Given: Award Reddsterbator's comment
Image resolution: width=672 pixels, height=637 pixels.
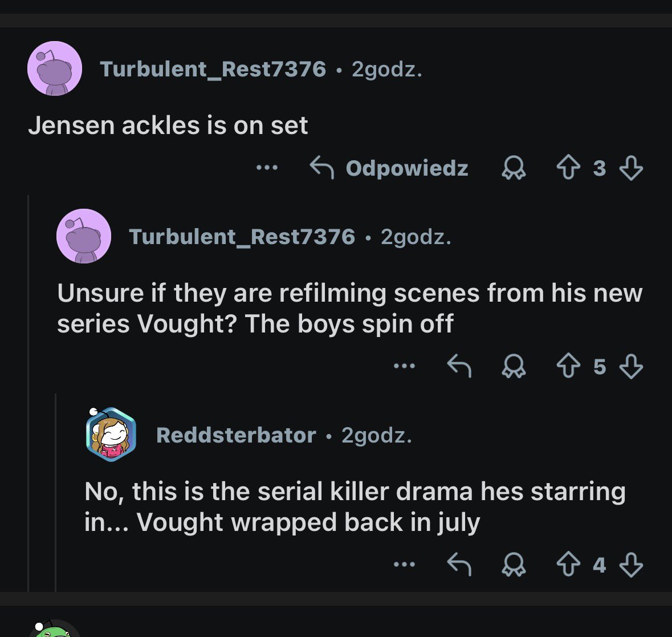Looking at the screenshot, I should pyautogui.click(x=514, y=564).
